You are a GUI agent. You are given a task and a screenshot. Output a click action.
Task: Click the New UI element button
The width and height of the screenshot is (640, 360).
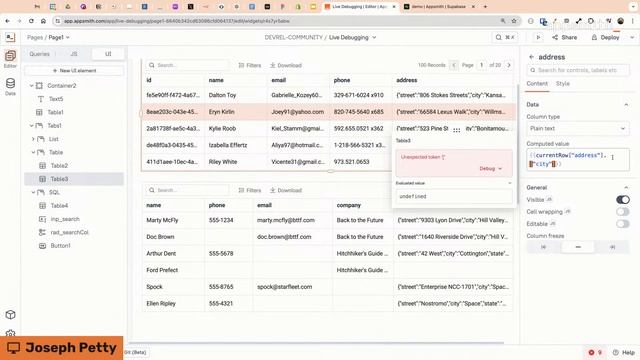pyautogui.click(x=74, y=71)
